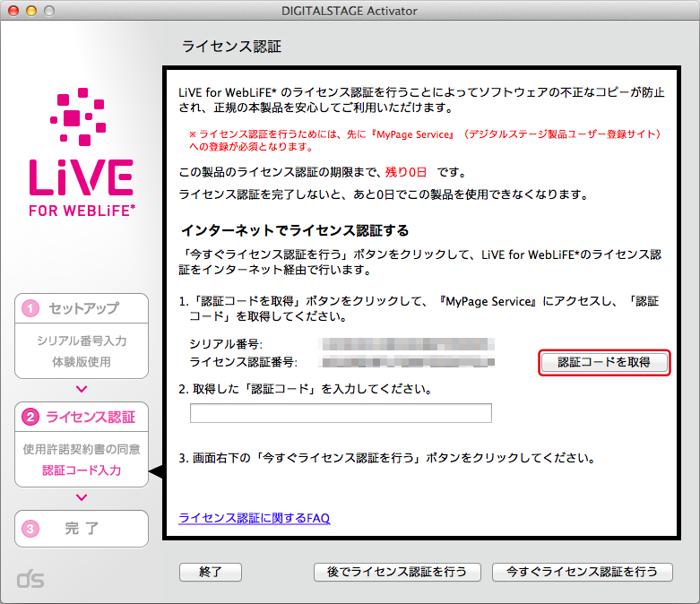The height and width of the screenshot is (604, 700).
Task: Click 体験版使用 sidebar item
Action: tap(82, 362)
